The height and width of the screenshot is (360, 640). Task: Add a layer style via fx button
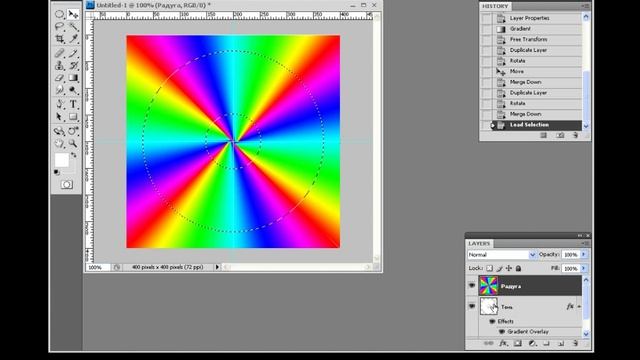point(503,344)
